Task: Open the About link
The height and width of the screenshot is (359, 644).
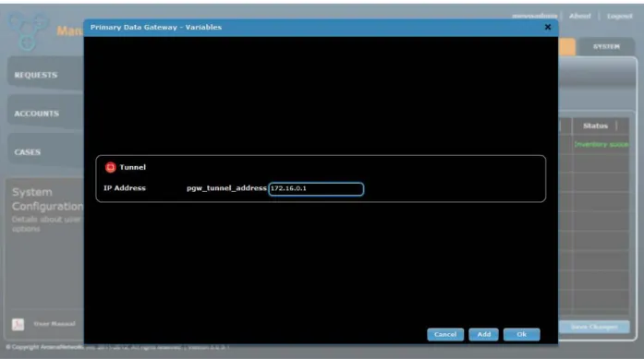Action: coord(580,16)
